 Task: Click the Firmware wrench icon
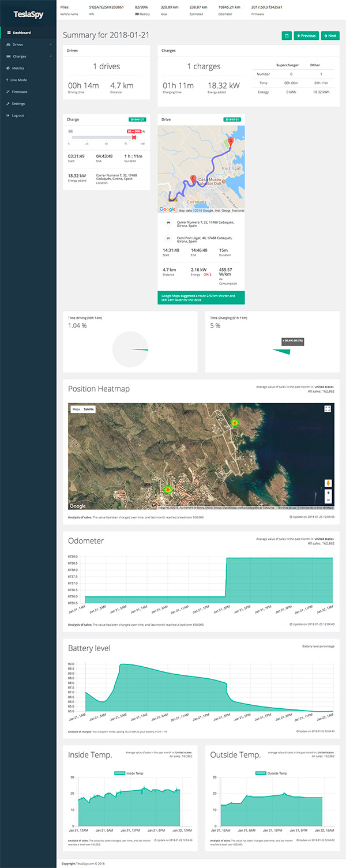pyautogui.click(x=8, y=92)
